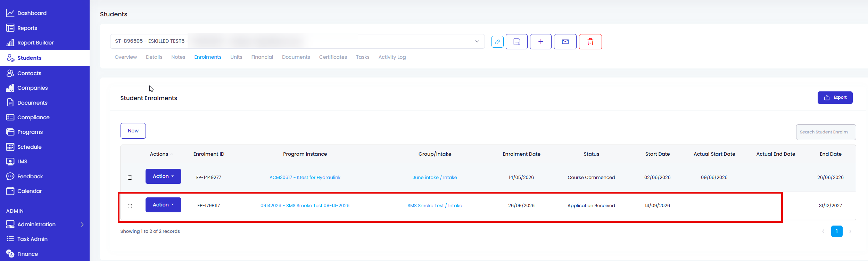Delete student with red trash icon
Image resolution: width=868 pixels, height=261 pixels.
pos(590,42)
